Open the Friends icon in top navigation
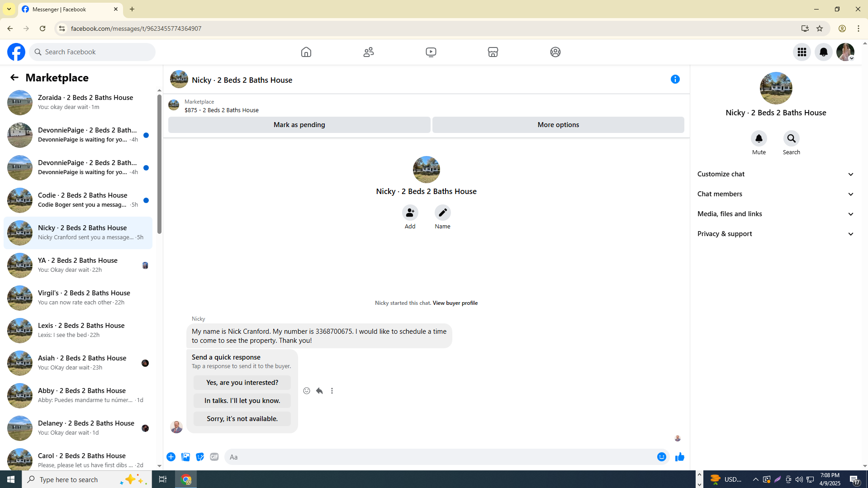 pyautogui.click(x=369, y=52)
